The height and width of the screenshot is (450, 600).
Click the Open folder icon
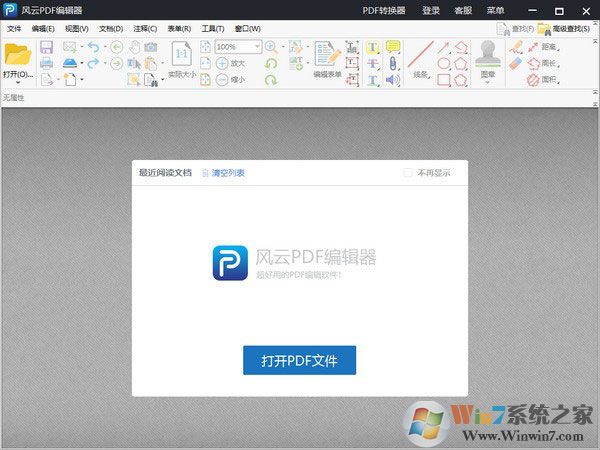pyautogui.click(x=17, y=54)
